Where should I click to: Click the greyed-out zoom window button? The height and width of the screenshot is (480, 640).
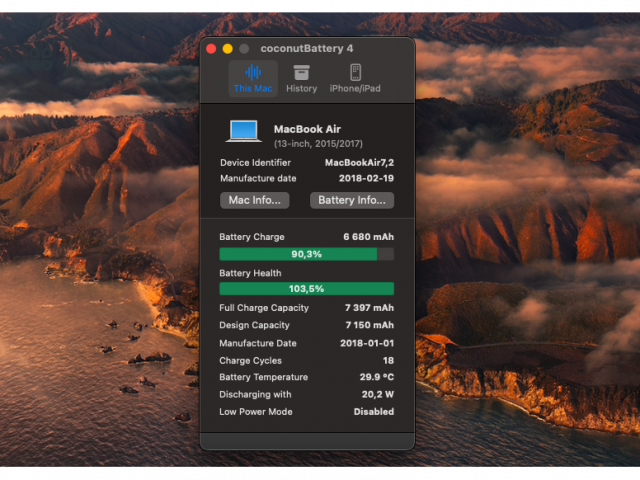tap(244, 49)
